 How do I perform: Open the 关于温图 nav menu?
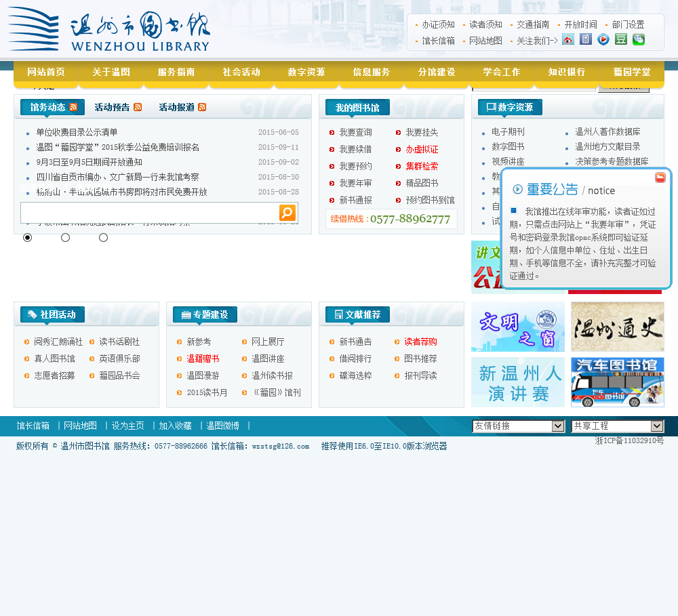tap(111, 73)
